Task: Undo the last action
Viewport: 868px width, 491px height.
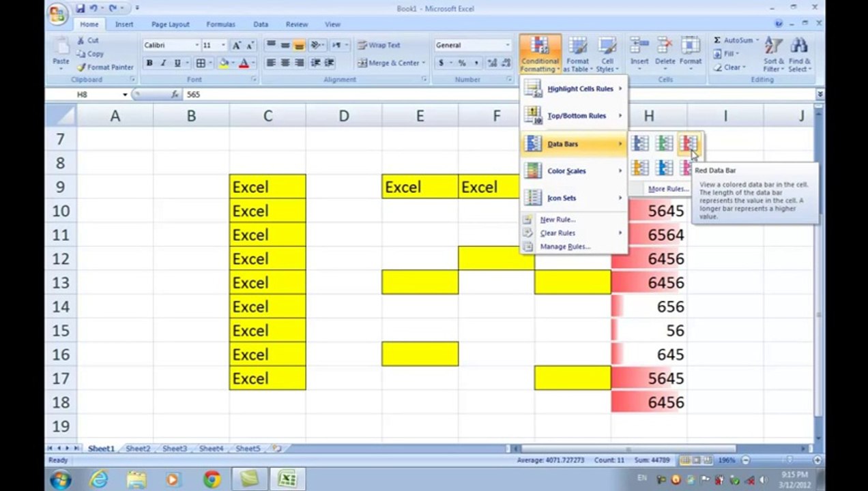Action: point(93,8)
